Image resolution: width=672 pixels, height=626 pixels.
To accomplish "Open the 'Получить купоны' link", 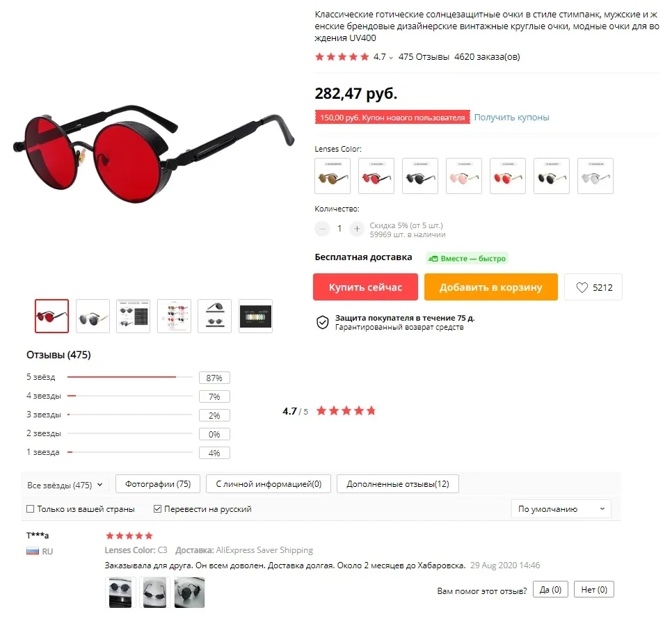I will point(512,118).
